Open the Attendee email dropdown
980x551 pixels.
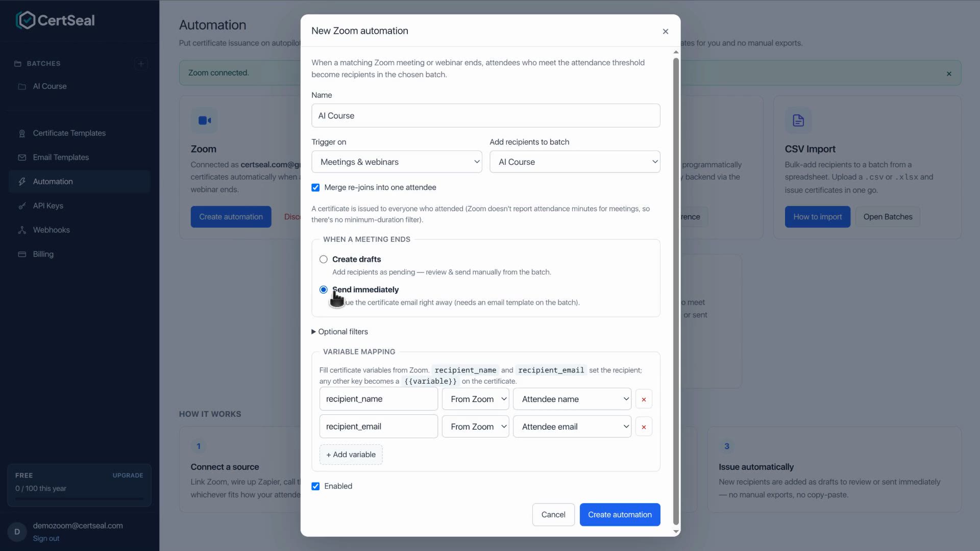click(572, 427)
